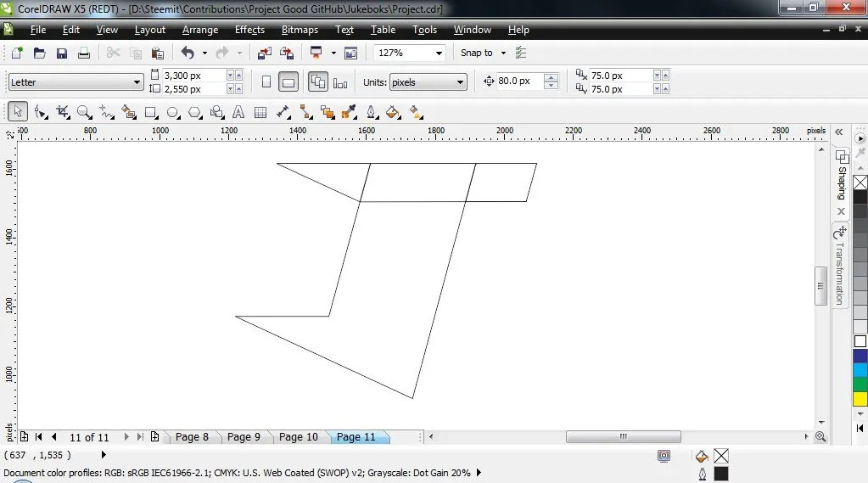This screenshot has height=483, width=868.
Task: Open a file with the Open icon
Action: click(39, 53)
